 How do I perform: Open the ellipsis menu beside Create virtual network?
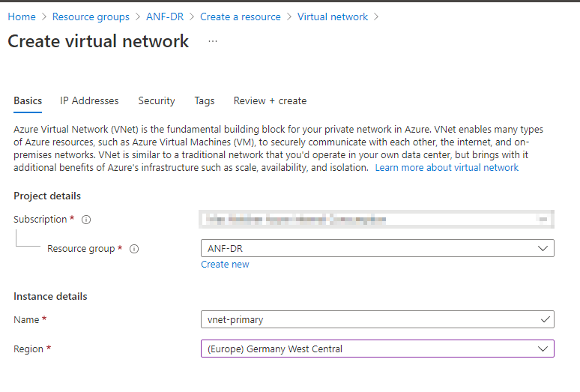coord(213,41)
